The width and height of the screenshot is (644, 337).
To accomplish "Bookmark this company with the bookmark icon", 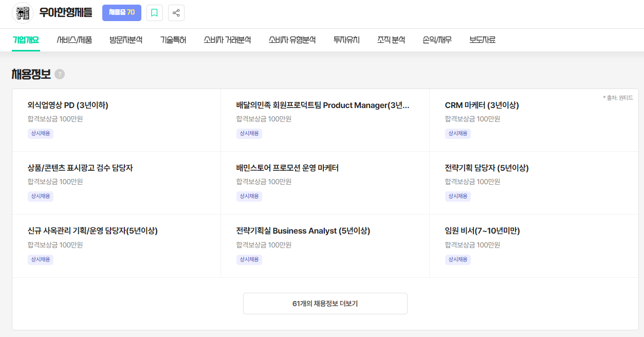I will pos(155,13).
